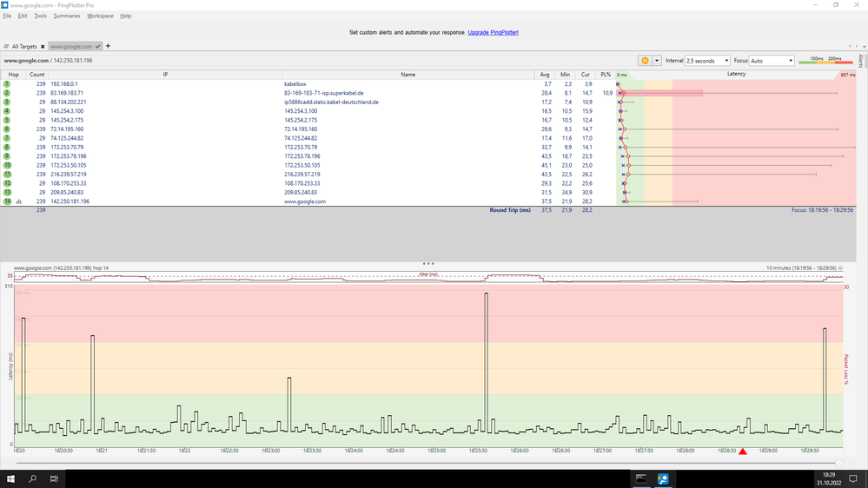Click the 10,9 packet loss value
The height and width of the screenshot is (488, 868).
click(608, 93)
